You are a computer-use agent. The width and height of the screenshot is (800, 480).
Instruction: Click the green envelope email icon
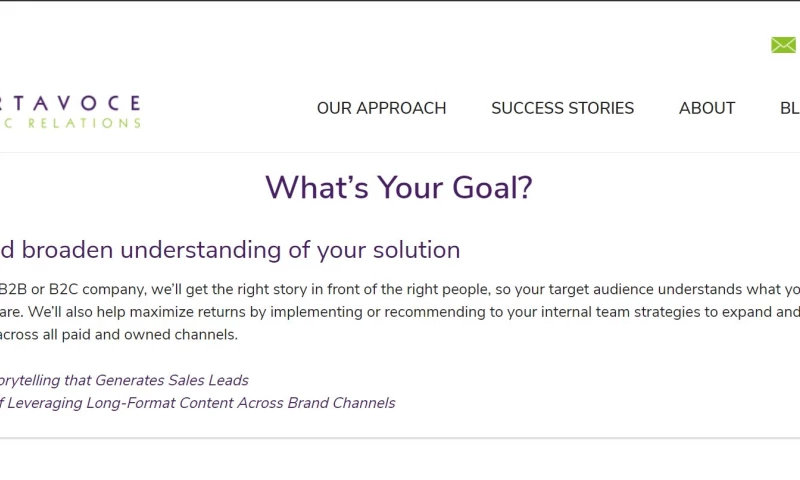[783, 45]
